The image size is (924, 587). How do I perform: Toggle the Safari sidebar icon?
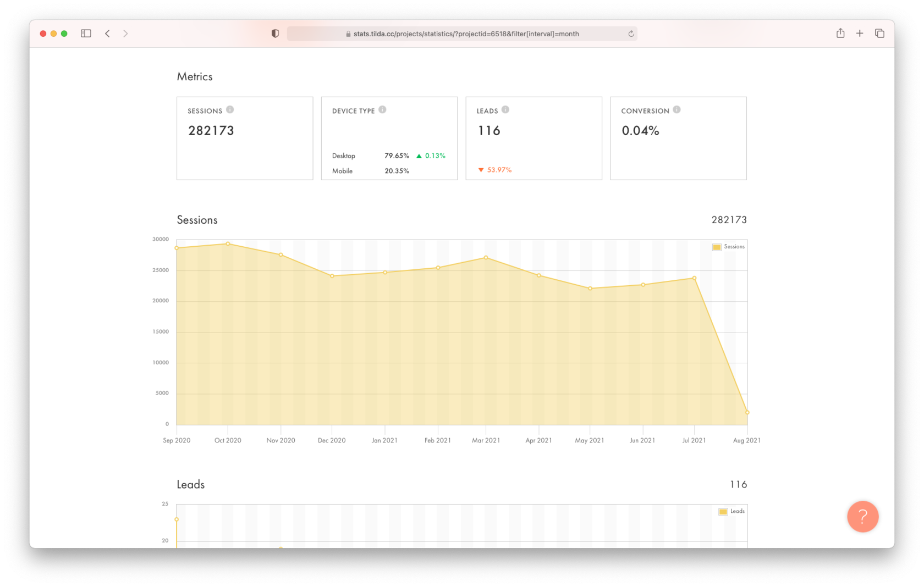click(86, 34)
